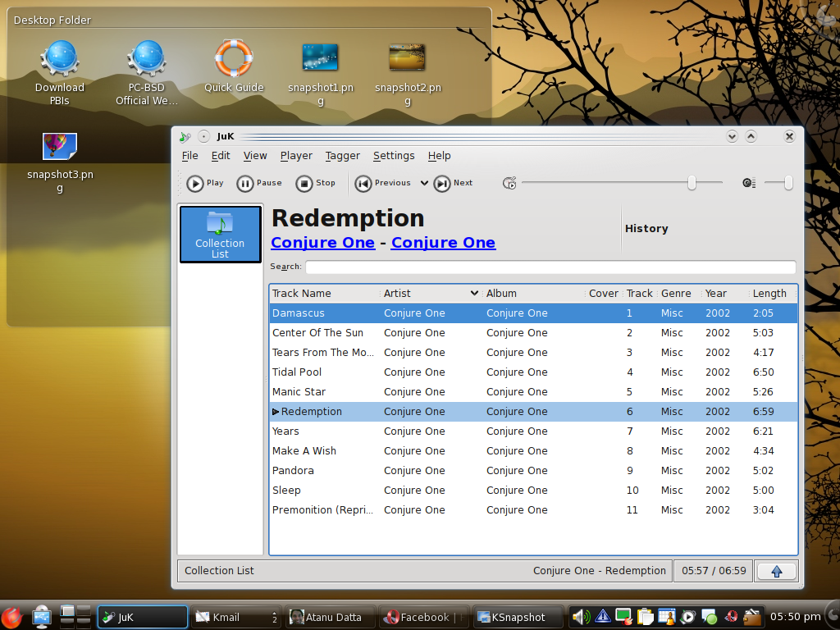Open the Player menu
The image size is (840, 630).
tap(296, 156)
